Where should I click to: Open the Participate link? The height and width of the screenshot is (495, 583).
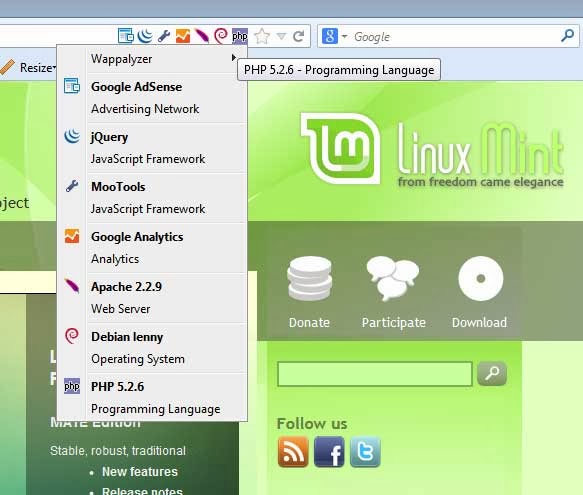pyautogui.click(x=394, y=322)
